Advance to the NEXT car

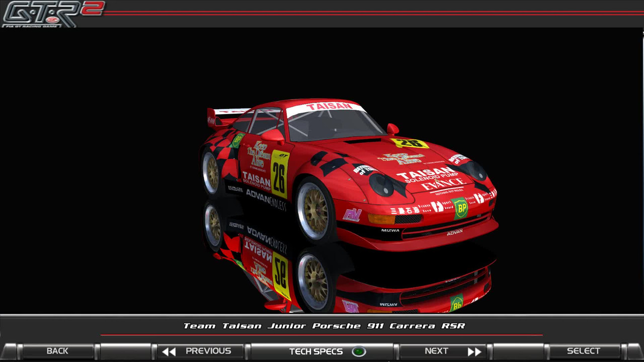coord(443,351)
